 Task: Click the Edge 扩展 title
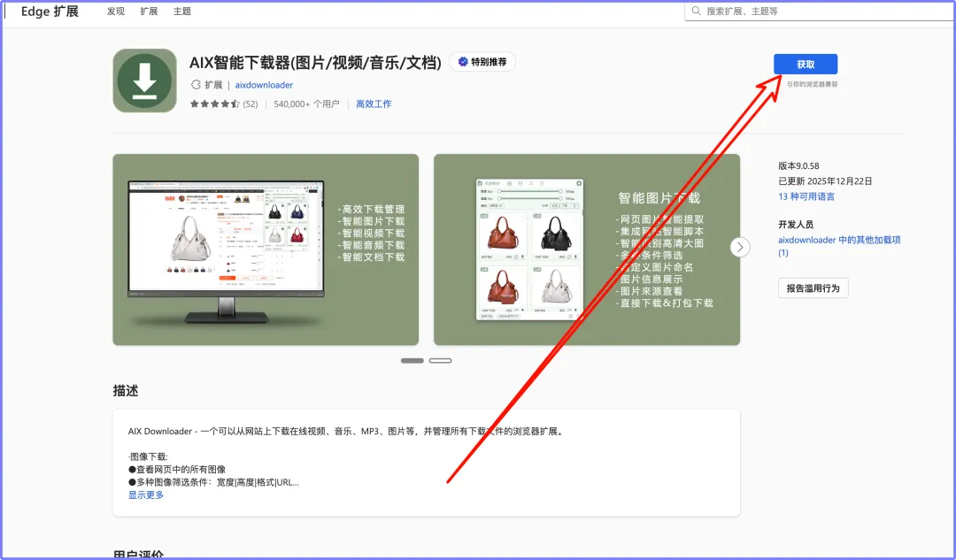(50, 11)
